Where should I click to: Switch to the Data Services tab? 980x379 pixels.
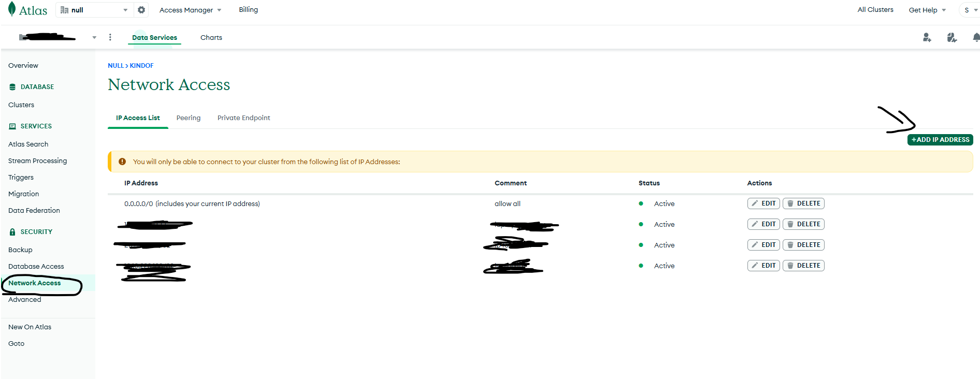pos(154,37)
